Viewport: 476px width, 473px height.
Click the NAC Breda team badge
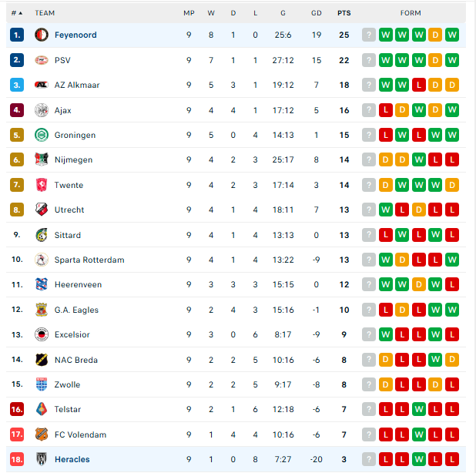pos(42,360)
